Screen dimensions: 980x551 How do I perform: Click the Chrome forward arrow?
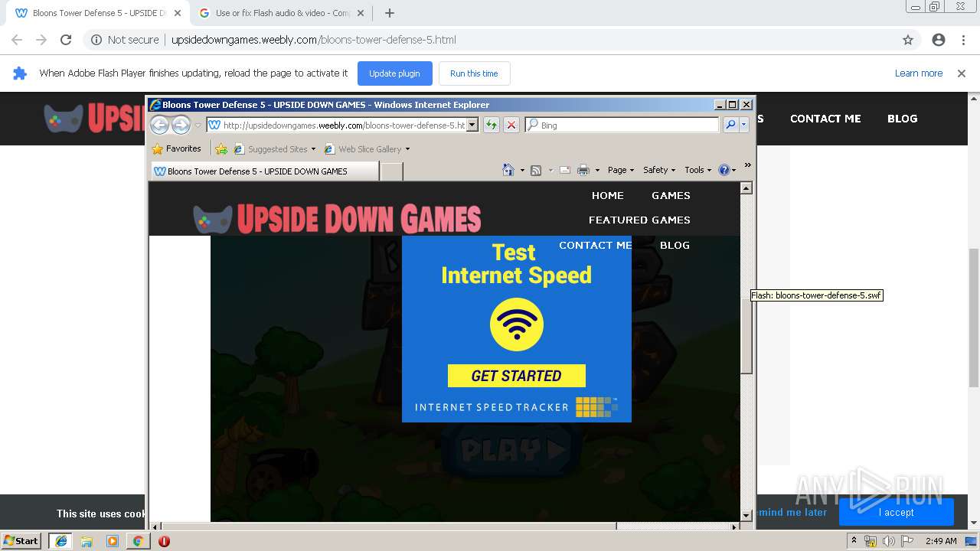click(41, 40)
